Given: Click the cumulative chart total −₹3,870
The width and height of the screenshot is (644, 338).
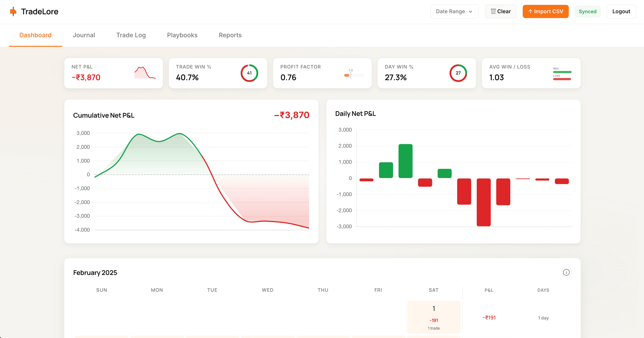Looking at the screenshot, I should pos(292,115).
